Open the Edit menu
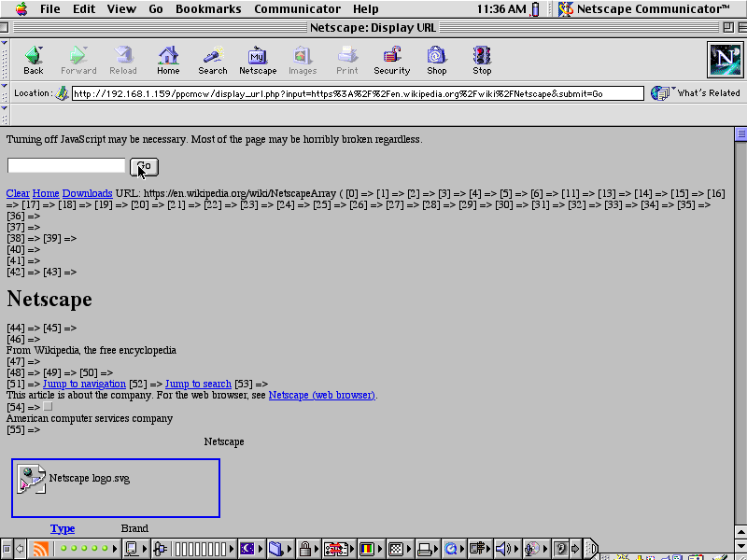 coord(84,8)
